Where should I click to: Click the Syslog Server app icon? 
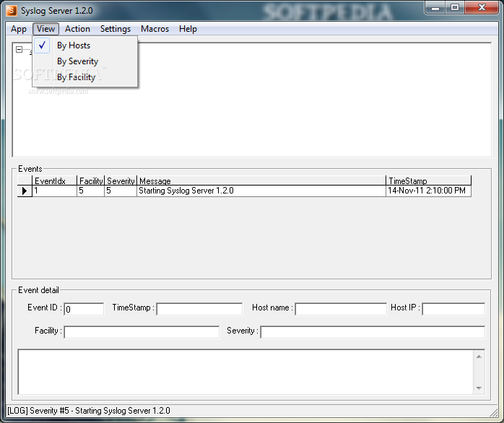click(12, 10)
